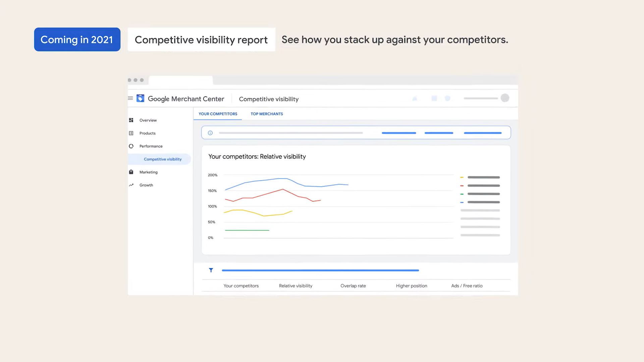Sort by Overlap rate column
This screenshot has width=644, height=362.
(353, 286)
